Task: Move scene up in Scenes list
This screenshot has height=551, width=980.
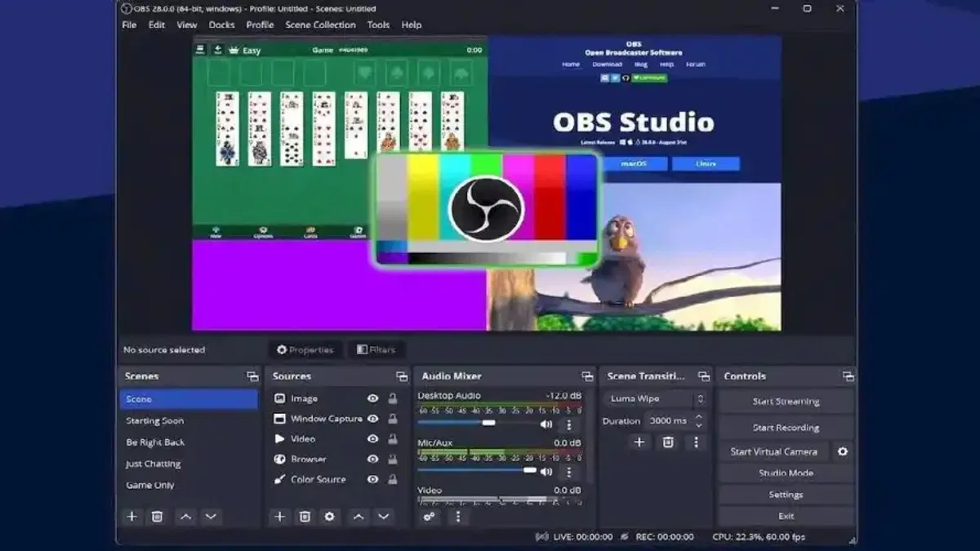Action: (x=185, y=516)
